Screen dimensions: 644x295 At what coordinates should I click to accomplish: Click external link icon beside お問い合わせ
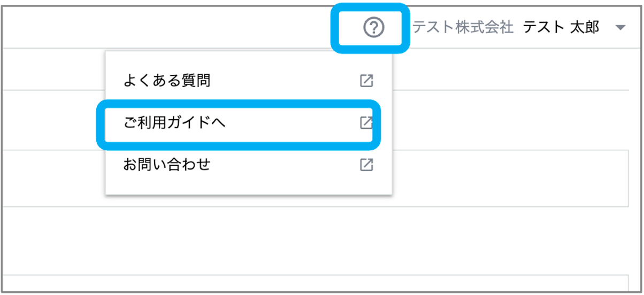366,165
